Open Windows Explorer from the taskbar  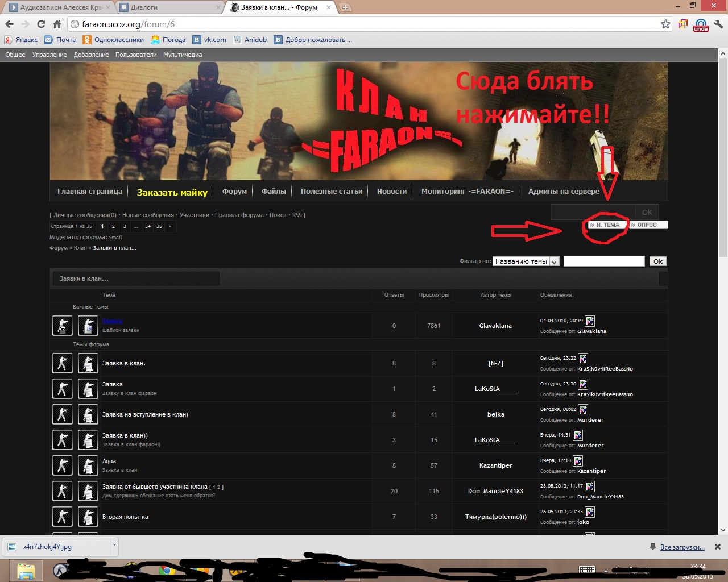coord(26,570)
